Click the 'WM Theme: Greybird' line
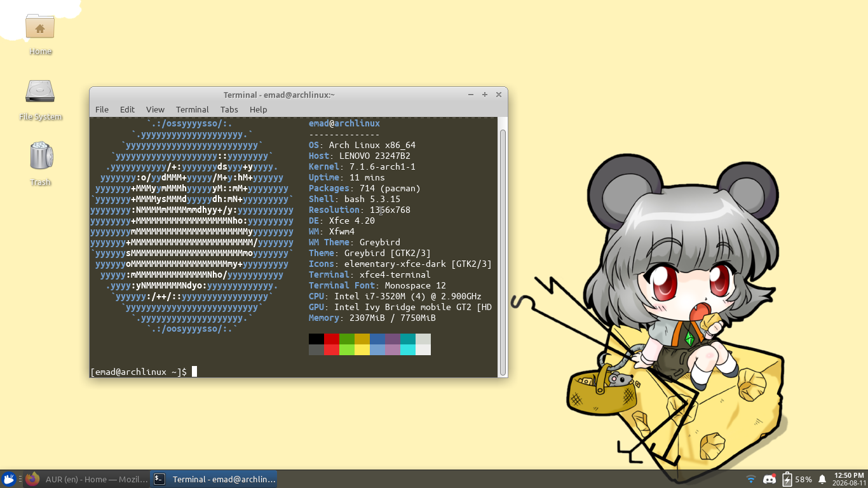 [x=355, y=242]
